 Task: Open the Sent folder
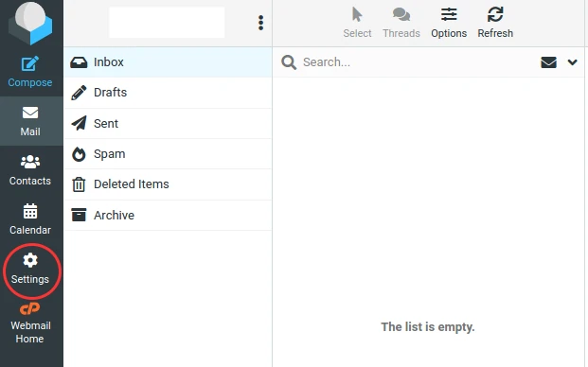tap(168, 124)
